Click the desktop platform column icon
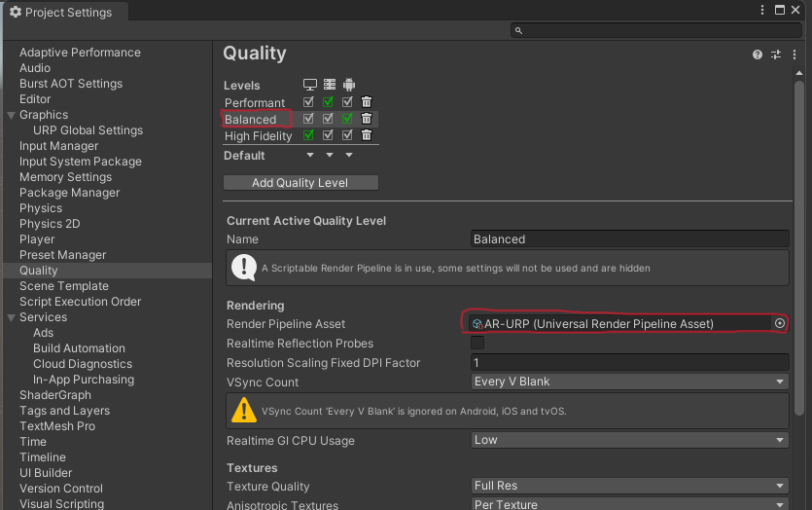 coord(309,85)
